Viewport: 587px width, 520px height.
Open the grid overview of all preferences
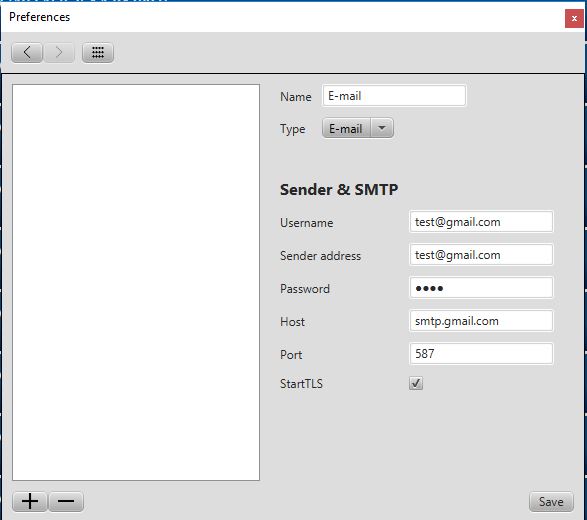point(98,52)
